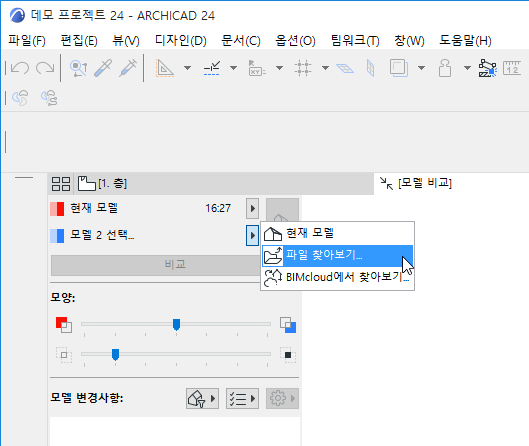Open snap guides dropdown arrow

tap(233, 68)
